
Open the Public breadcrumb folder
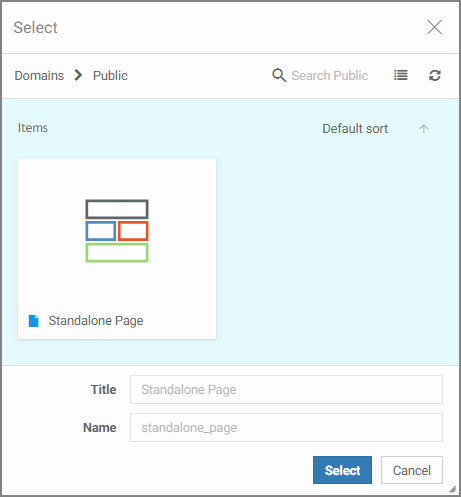pos(110,76)
